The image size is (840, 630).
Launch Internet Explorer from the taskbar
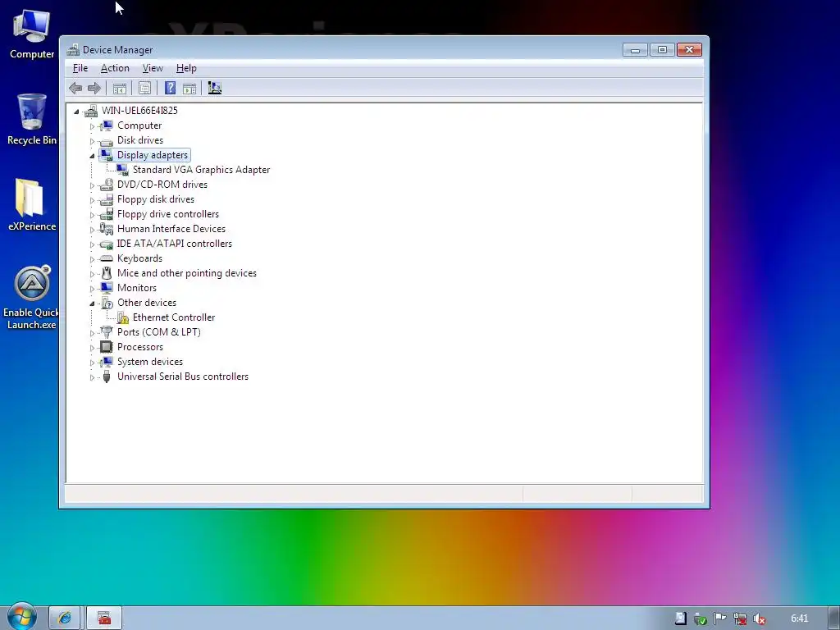coord(64,619)
